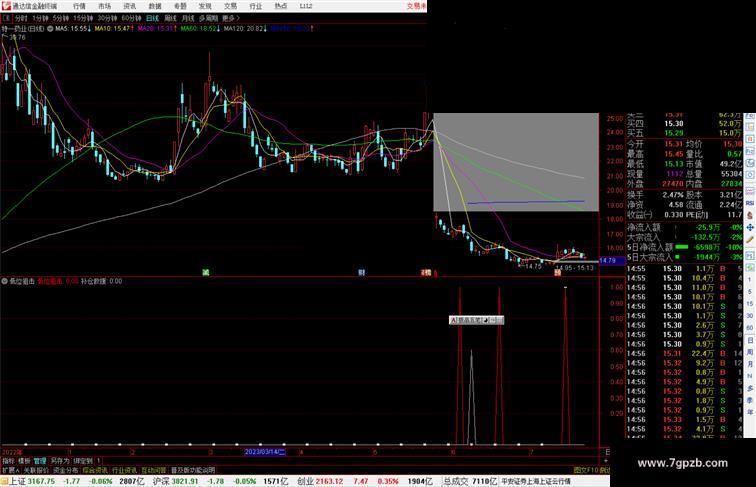Click the blue cross-arrows move icon
The width and height of the screenshot is (756, 487).
click(750, 227)
